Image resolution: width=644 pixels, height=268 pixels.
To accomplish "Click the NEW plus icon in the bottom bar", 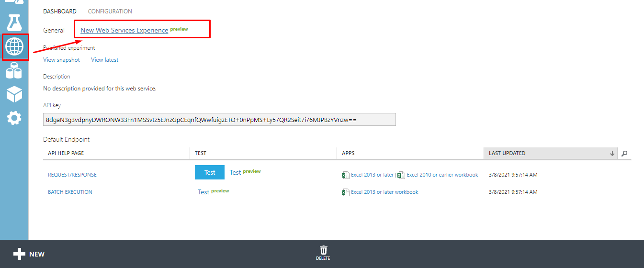I will pos(19,254).
